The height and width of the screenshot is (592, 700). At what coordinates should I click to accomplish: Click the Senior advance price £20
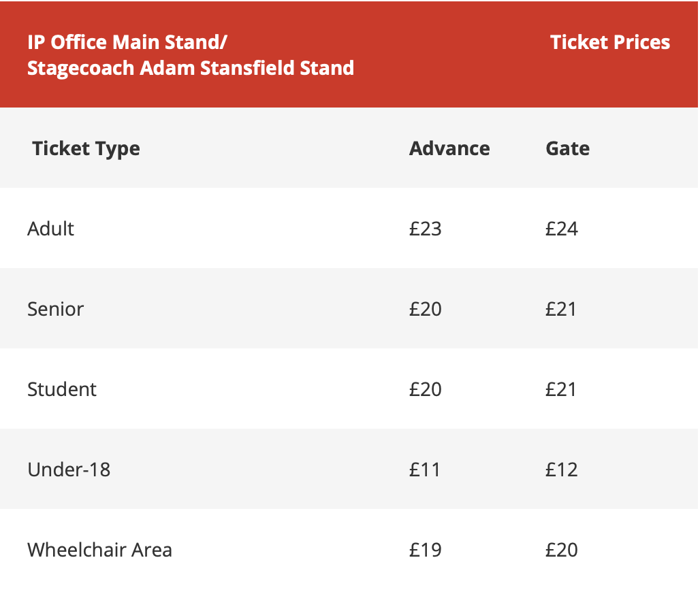pos(426,309)
